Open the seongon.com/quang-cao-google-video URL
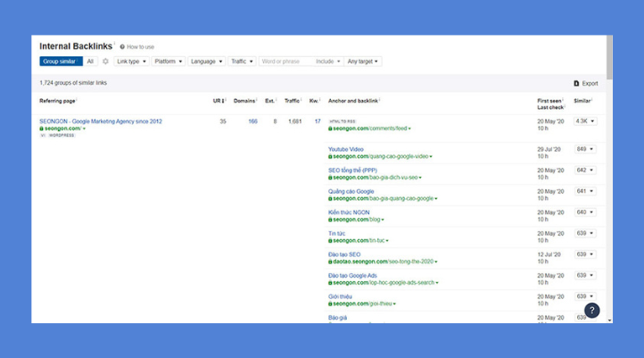 pyautogui.click(x=380, y=156)
